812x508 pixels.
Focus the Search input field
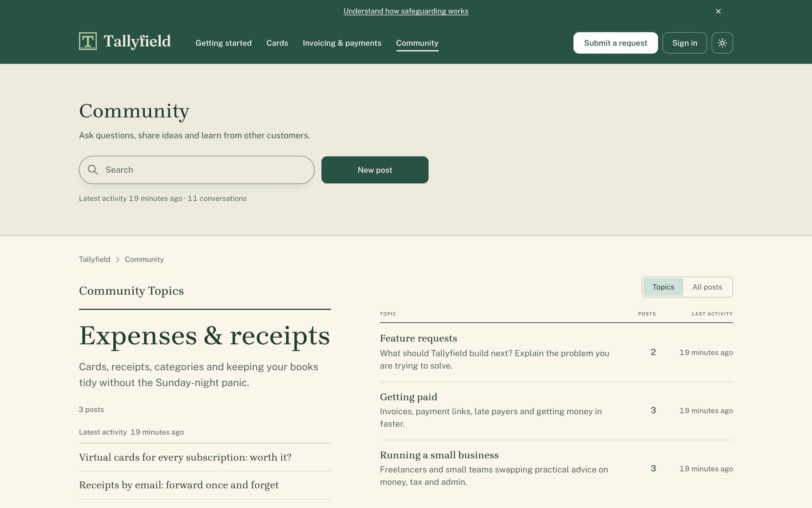[197, 170]
